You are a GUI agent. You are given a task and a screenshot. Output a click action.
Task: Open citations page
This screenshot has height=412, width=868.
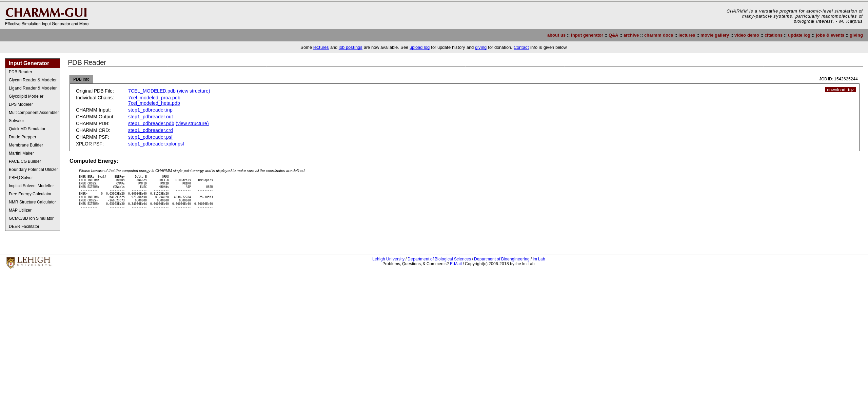773,35
